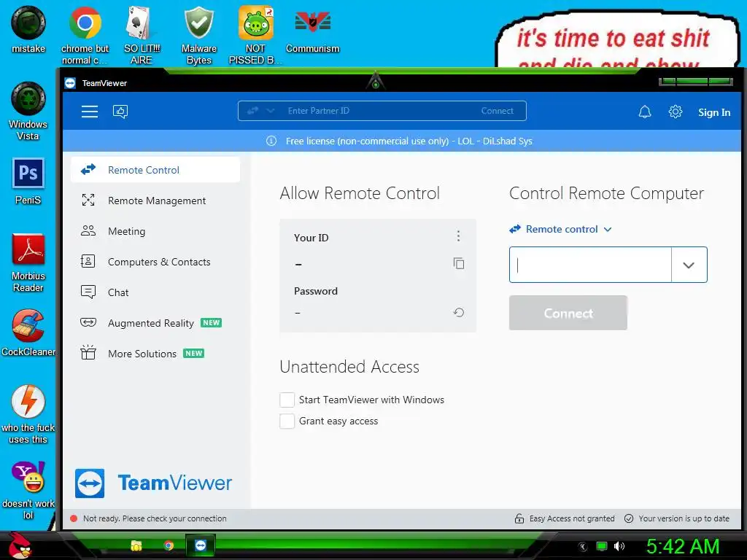
Task: Open the Photoshop Ps desktop icon
Action: click(x=28, y=182)
